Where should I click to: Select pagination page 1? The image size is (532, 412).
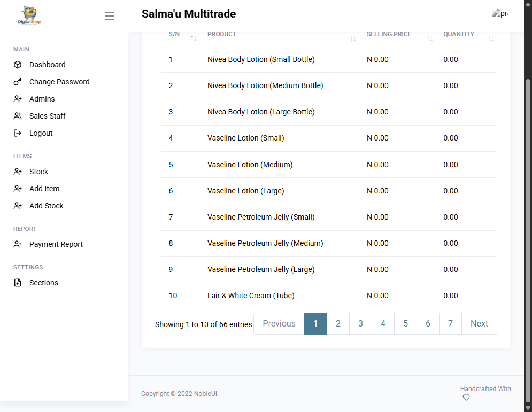click(x=315, y=323)
